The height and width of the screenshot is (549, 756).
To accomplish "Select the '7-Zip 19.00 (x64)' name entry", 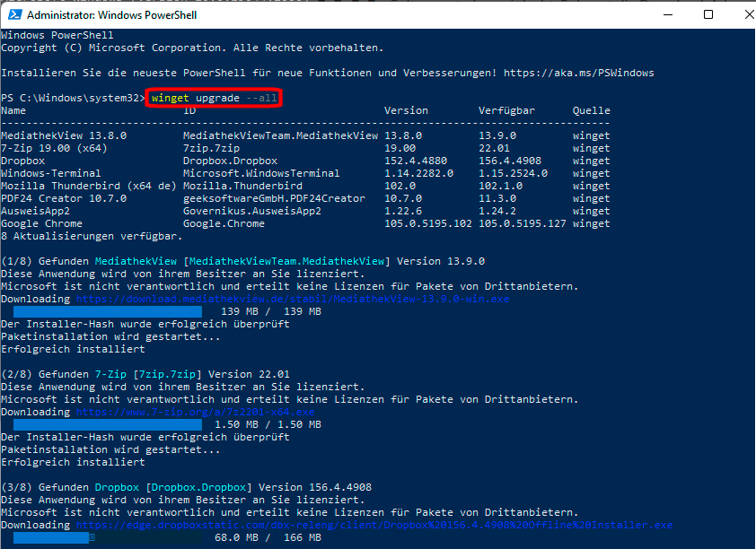I will coord(54,148).
